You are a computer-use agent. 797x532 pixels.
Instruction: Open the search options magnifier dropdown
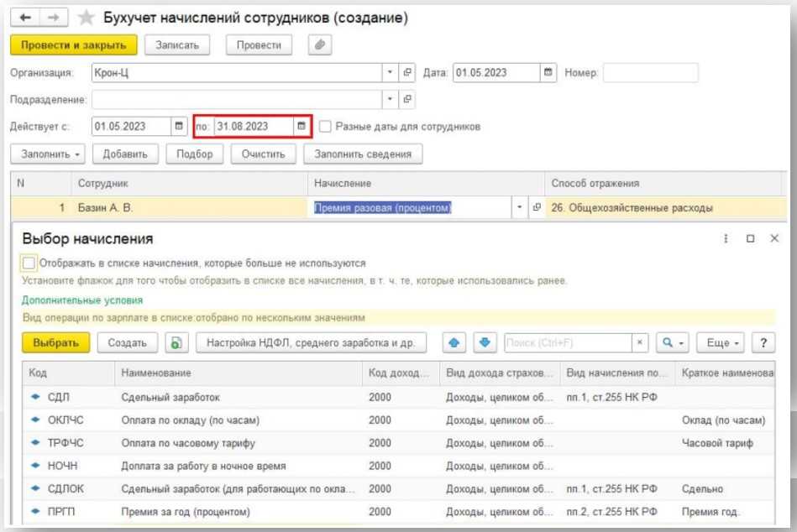tap(672, 343)
